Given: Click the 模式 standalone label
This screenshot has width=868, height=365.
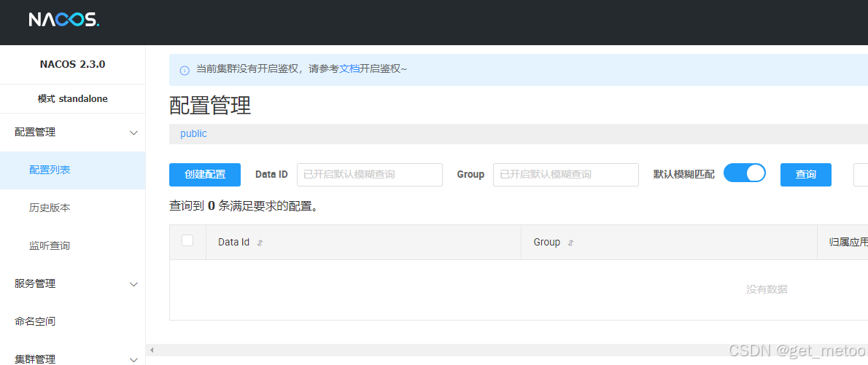Looking at the screenshot, I should 72,99.
